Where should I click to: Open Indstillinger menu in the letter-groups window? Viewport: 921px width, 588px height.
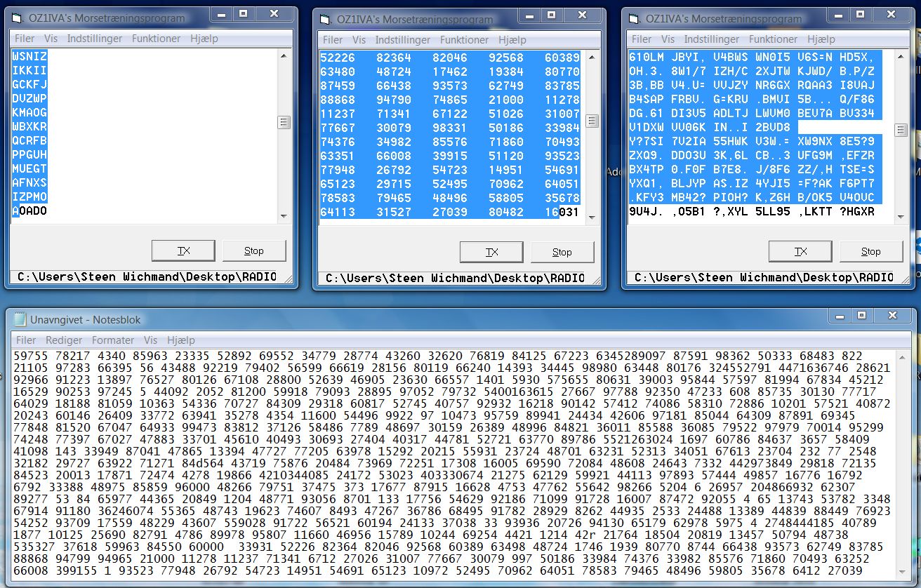tap(94, 39)
